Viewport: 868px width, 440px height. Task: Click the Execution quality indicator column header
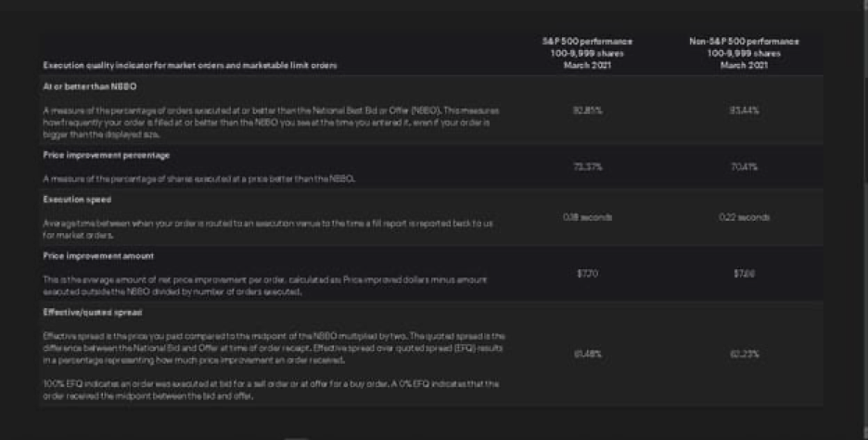point(190,65)
